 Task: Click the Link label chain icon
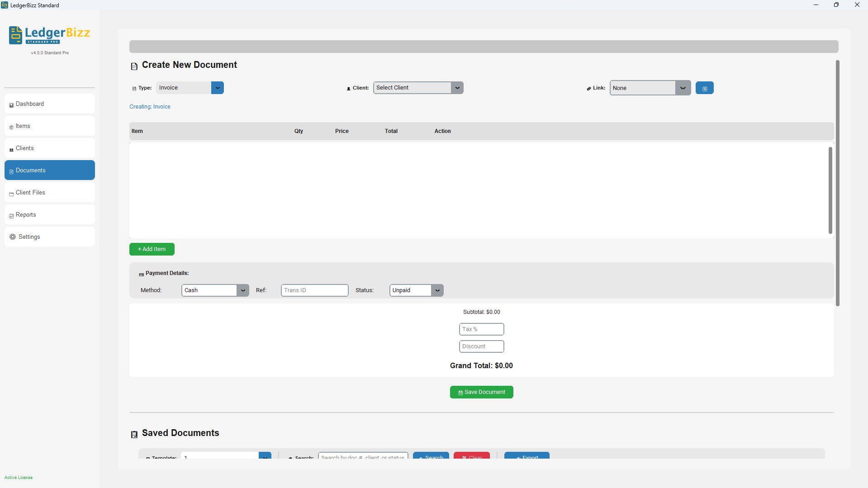589,89
